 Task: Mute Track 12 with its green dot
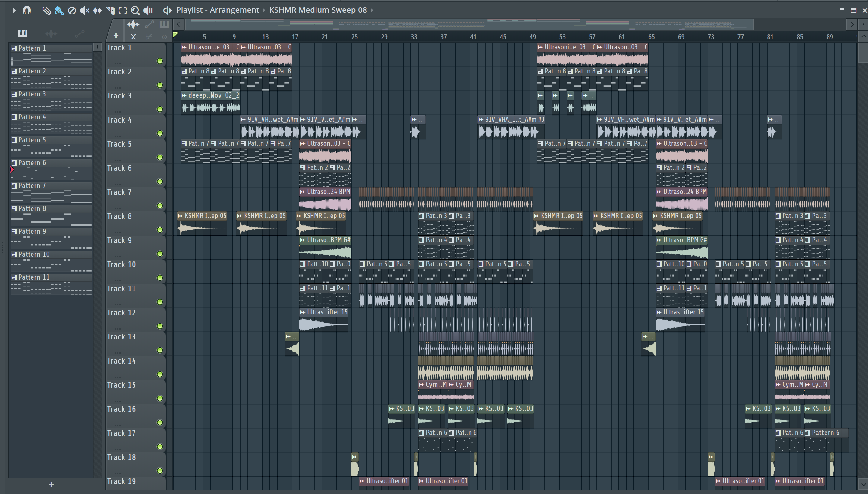pyautogui.click(x=160, y=326)
